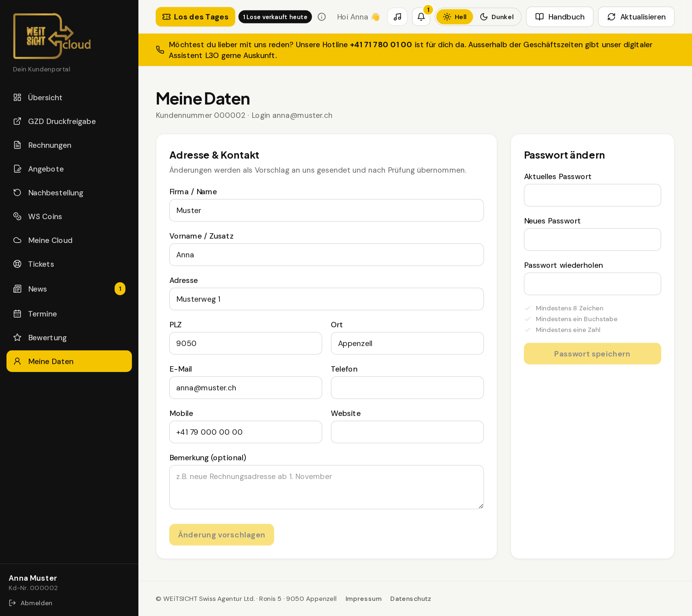The width and height of the screenshot is (692, 616).
Task: Switch to Dunkel dark mode
Action: (x=497, y=17)
